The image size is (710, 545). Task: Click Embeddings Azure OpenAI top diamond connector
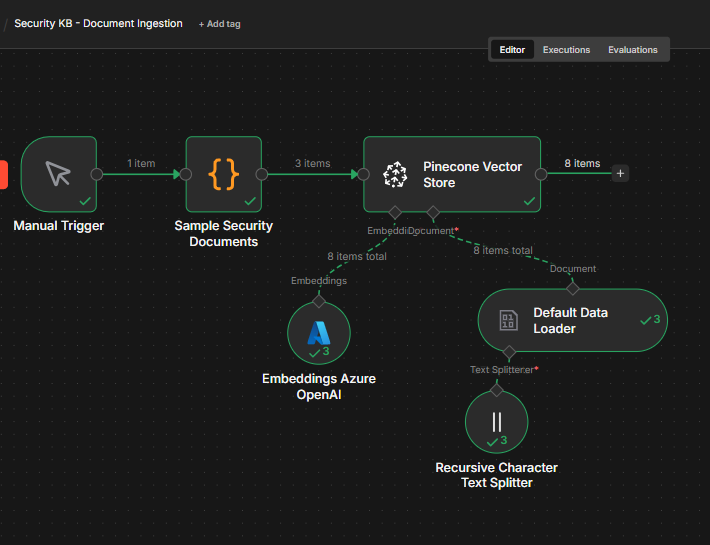point(319,301)
